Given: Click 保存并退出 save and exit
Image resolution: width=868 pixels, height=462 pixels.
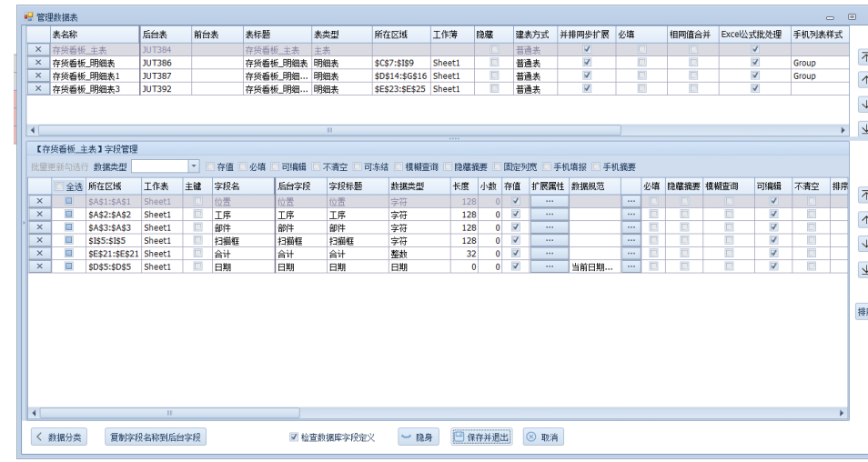Looking at the screenshot, I should tap(481, 437).
